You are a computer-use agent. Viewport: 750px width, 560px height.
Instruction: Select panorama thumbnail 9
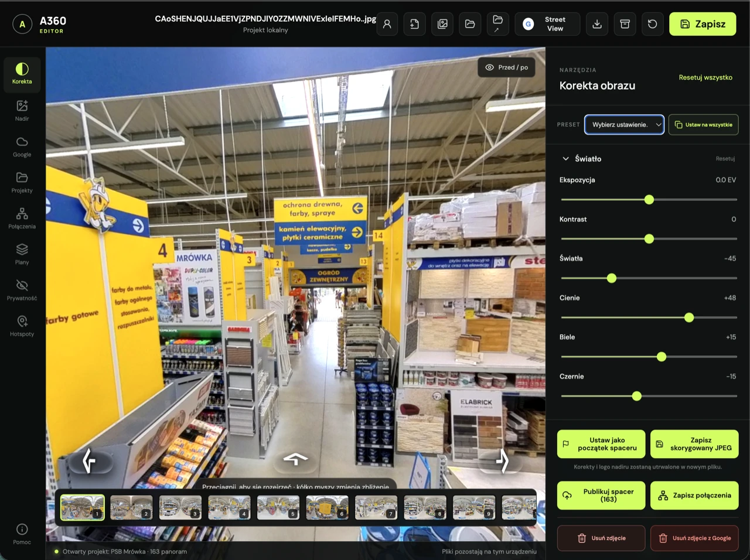(x=474, y=507)
